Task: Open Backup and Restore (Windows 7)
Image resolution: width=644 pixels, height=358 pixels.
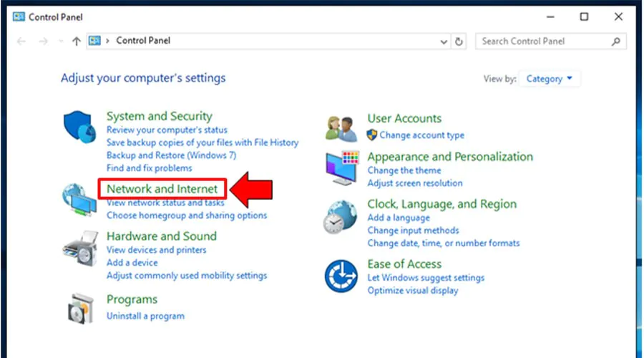Action: (171, 155)
